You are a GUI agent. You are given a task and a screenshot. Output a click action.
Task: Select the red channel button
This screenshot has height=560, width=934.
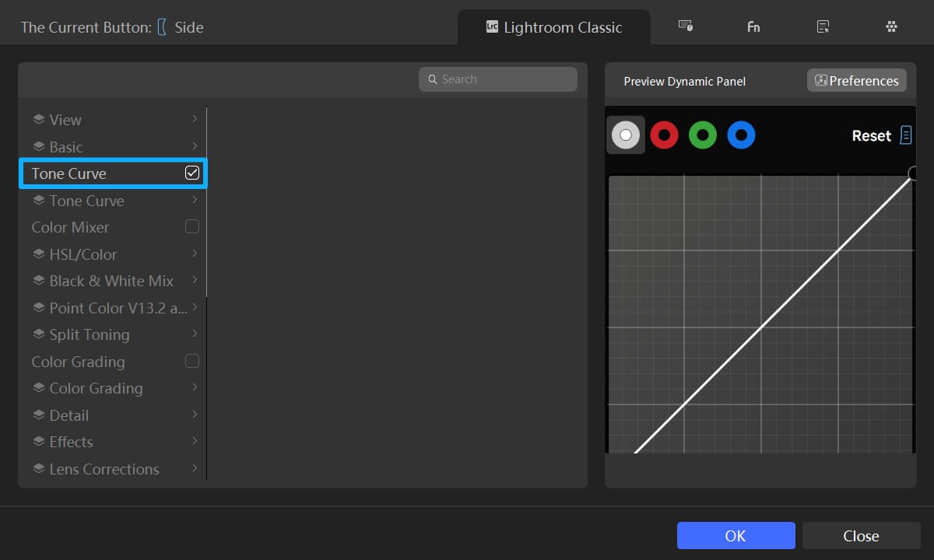tap(664, 135)
